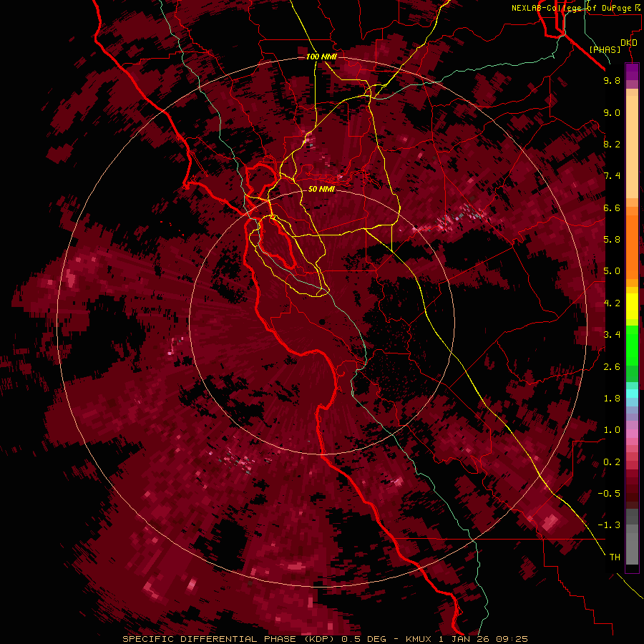Click the 8.2 scale value

tap(612, 144)
